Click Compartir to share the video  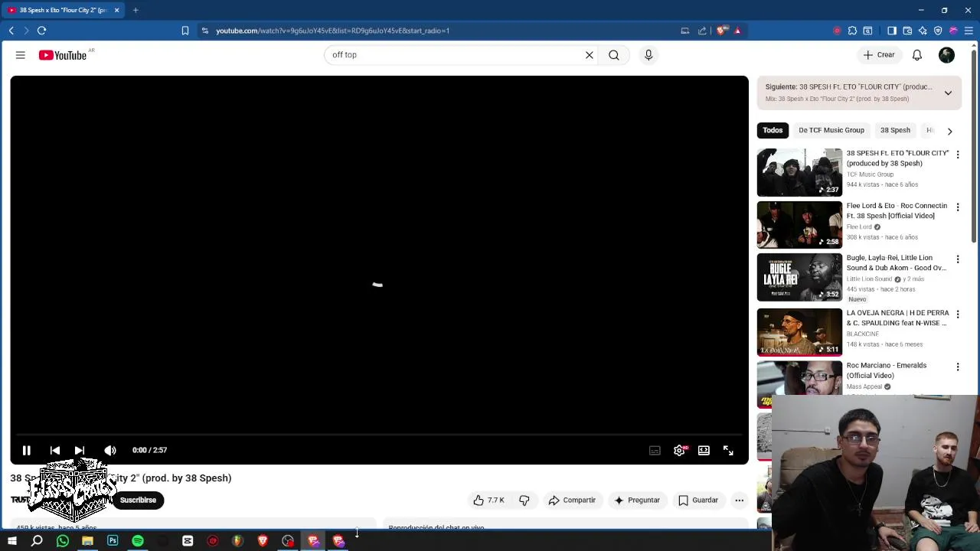(x=572, y=500)
